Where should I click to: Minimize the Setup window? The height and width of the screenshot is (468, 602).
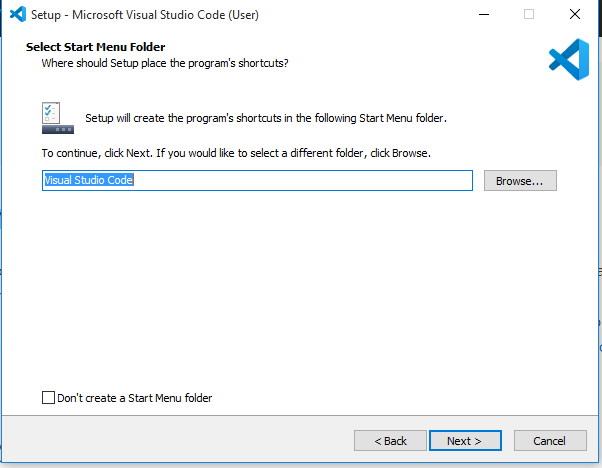(484, 15)
